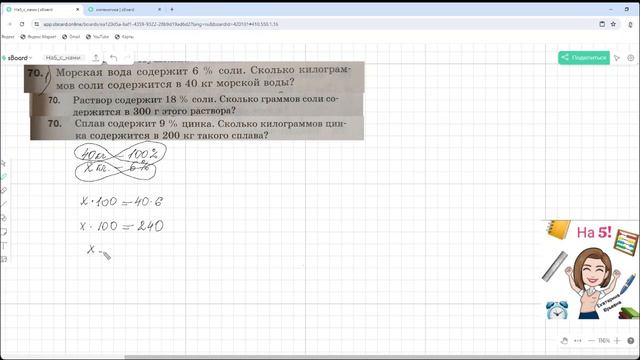Viewport: 640px width, 360px height.
Task: Open the Gmail bookmark
Action: [71, 37]
